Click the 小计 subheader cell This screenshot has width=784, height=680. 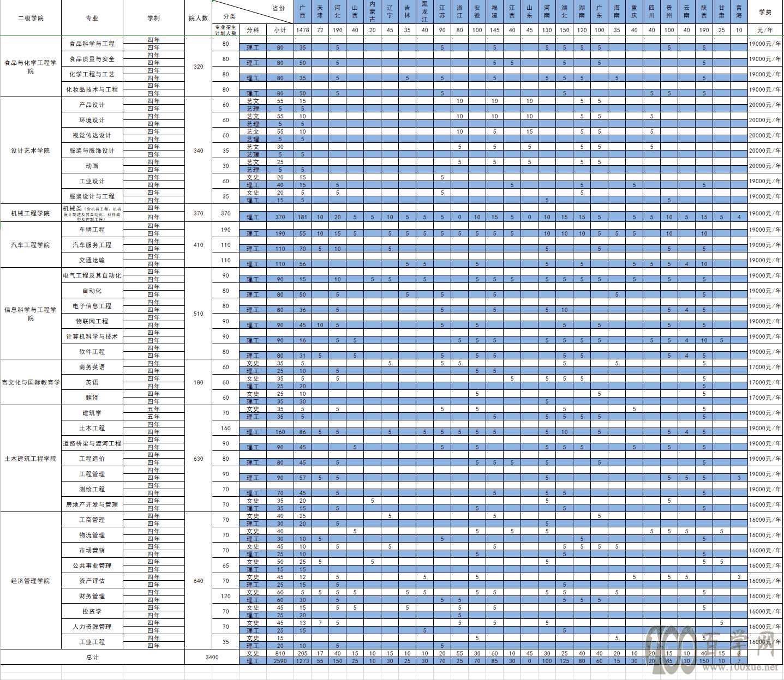click(280, 30)
